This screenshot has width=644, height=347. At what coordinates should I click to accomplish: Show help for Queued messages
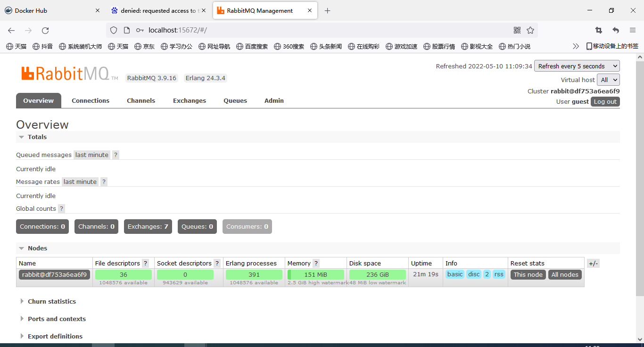coord(116,155)
